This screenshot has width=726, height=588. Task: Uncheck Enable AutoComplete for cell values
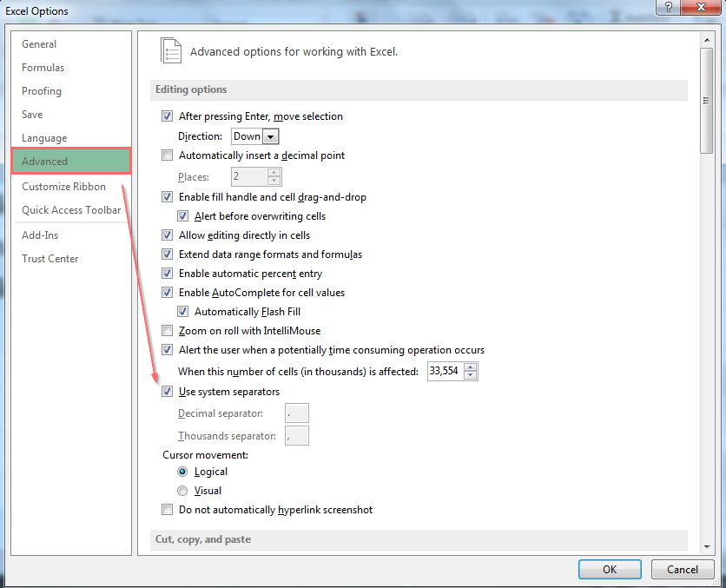pyautogui.click(x=168, y=293)
